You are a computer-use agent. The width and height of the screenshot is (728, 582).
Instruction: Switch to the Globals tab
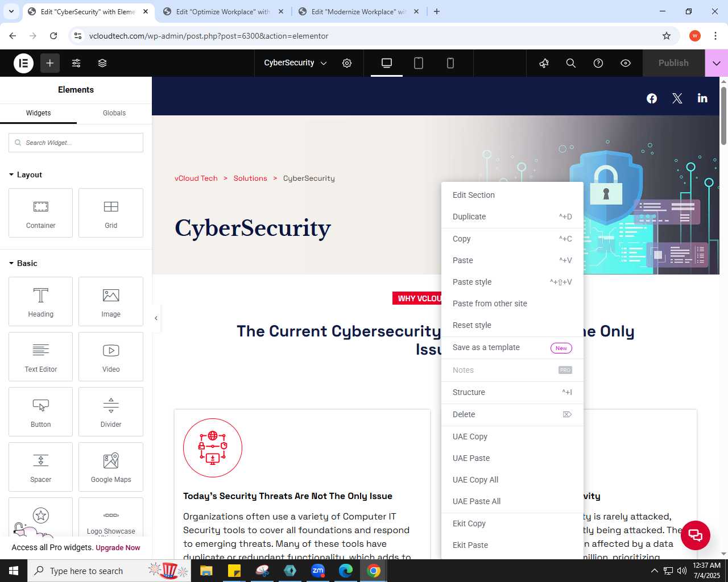[114, 113]
